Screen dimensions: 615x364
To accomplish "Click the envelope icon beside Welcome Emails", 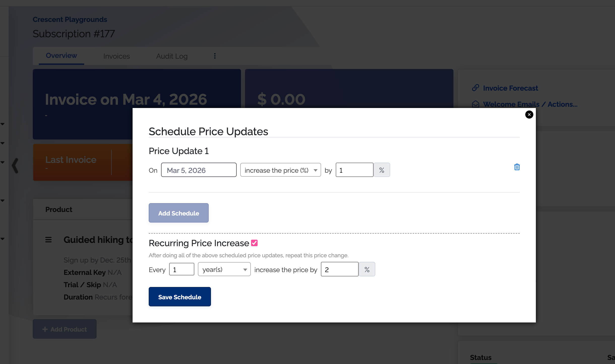I will pyautogui.click(x=475, y=104).
